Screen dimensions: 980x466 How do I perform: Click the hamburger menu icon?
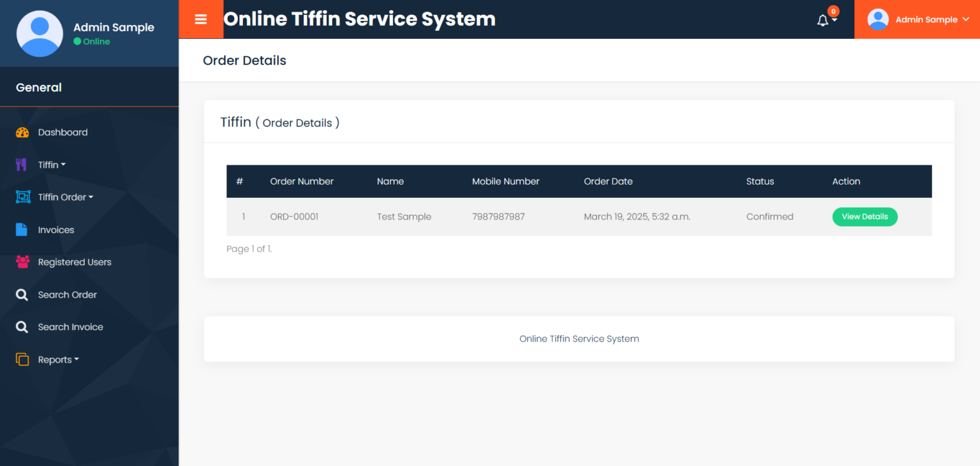point(201,19)
